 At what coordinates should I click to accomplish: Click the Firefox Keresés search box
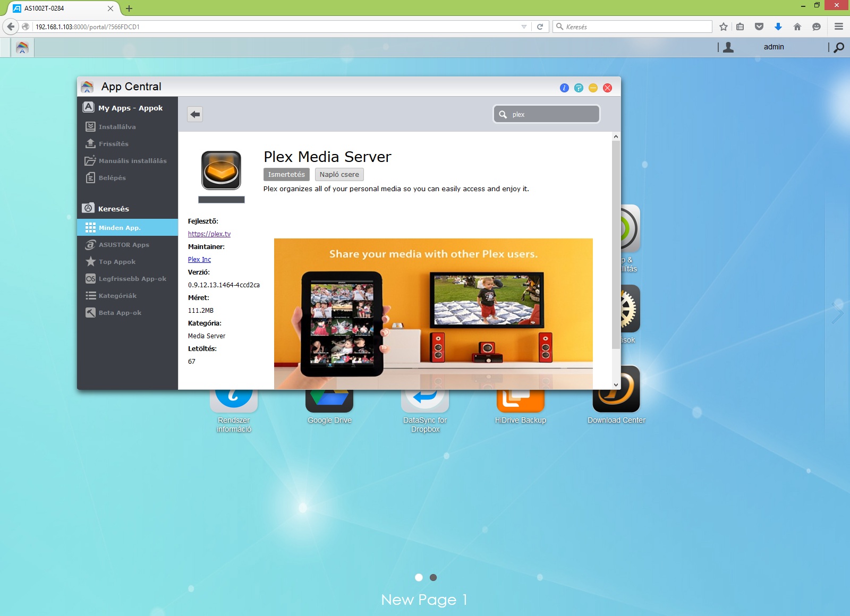(x=633, y=27)
